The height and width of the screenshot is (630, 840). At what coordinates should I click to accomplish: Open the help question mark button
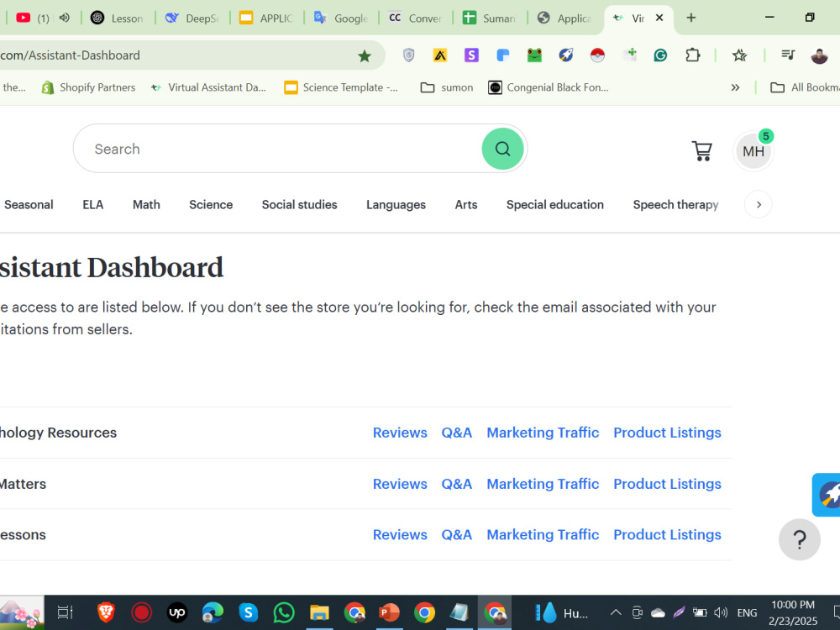pos(800,539)
